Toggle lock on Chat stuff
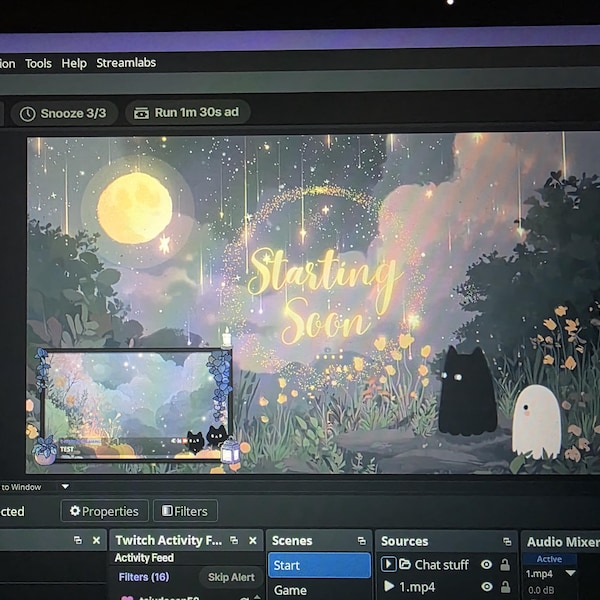Viewport: 600px width, 600px height. 505,564
